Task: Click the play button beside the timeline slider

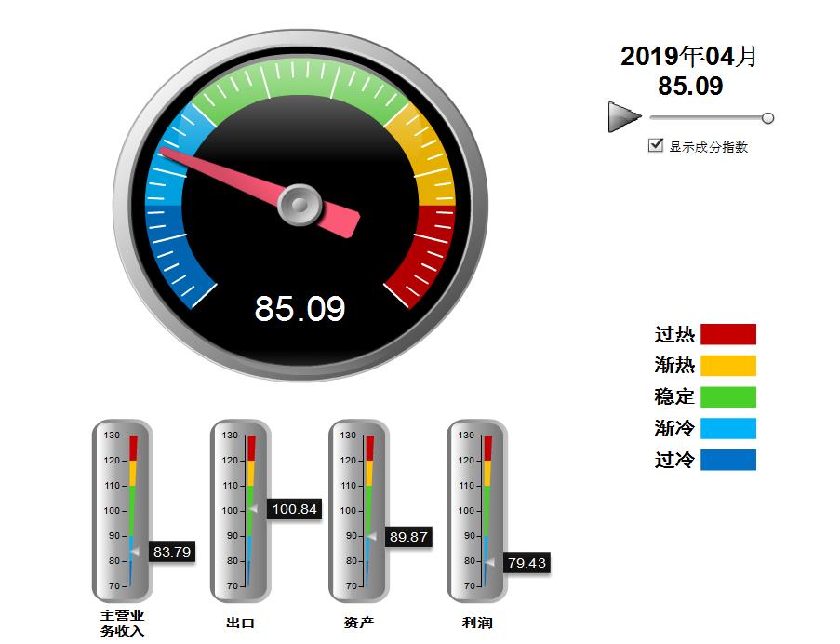Action: 623,117
